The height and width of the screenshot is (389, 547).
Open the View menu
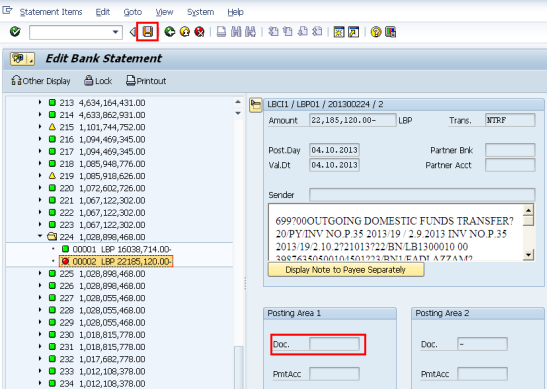(x=164, y=12)
